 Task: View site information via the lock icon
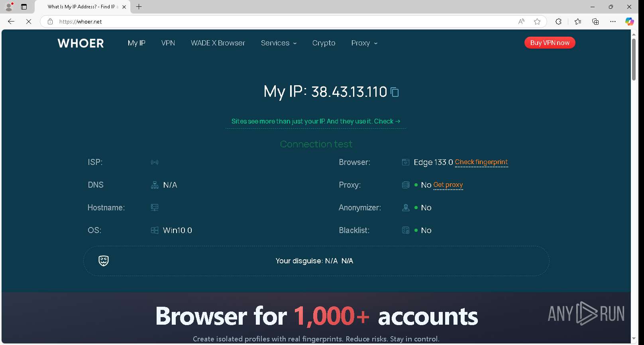click(x=50, y=22)
